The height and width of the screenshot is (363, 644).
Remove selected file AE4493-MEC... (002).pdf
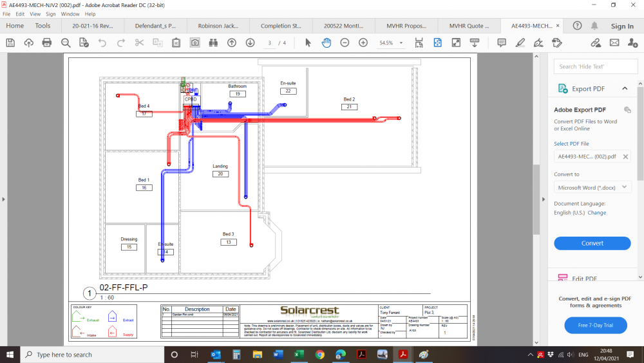[625, 157]
